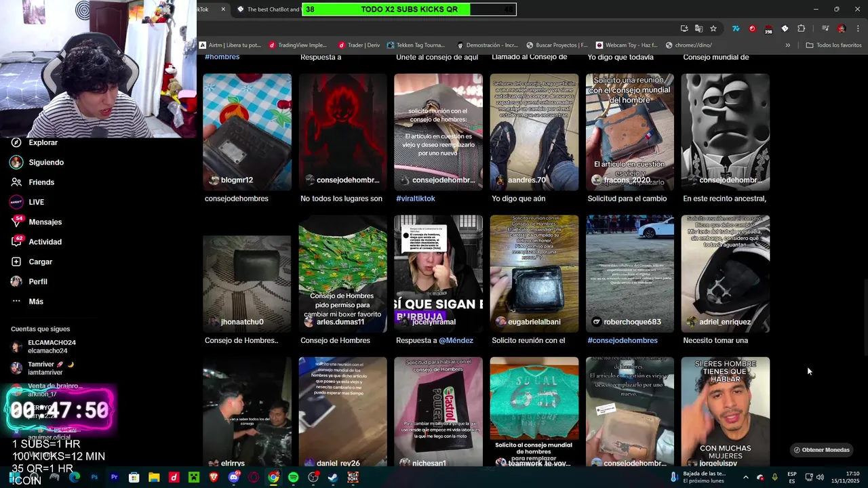The width and height of the screenshot is (868, 488).
Task: Open File Explorer from the taskbar
Action: tap(154, 477)
